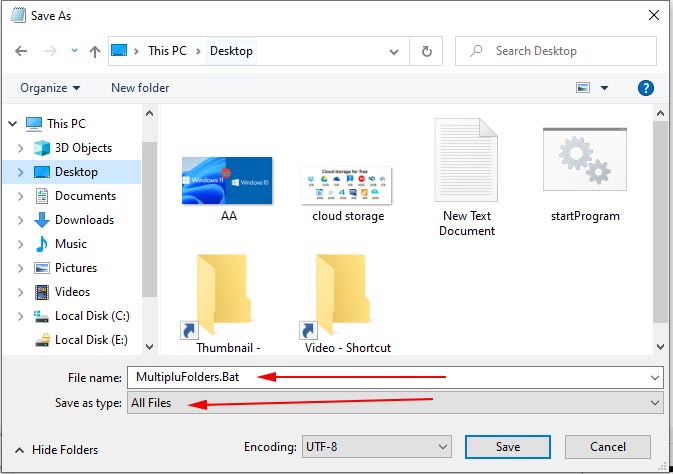Open the File name history dropdown

pos(655,378)
